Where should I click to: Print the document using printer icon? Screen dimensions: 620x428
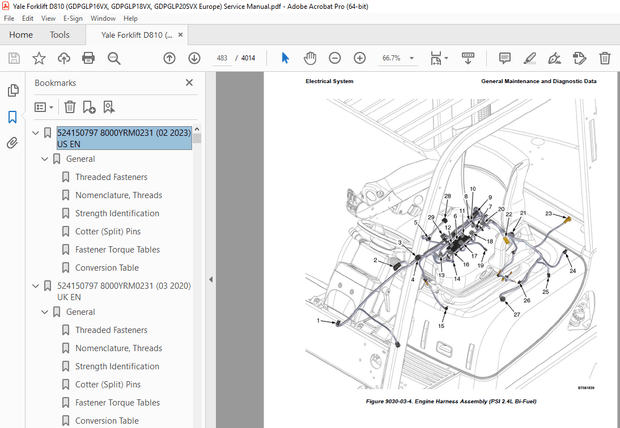89,58
